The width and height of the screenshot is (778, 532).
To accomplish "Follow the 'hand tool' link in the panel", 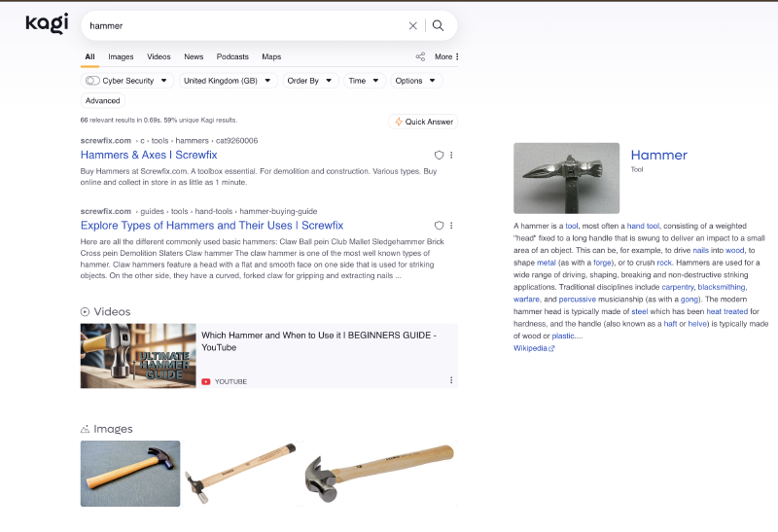I will (x=643, y=226).
